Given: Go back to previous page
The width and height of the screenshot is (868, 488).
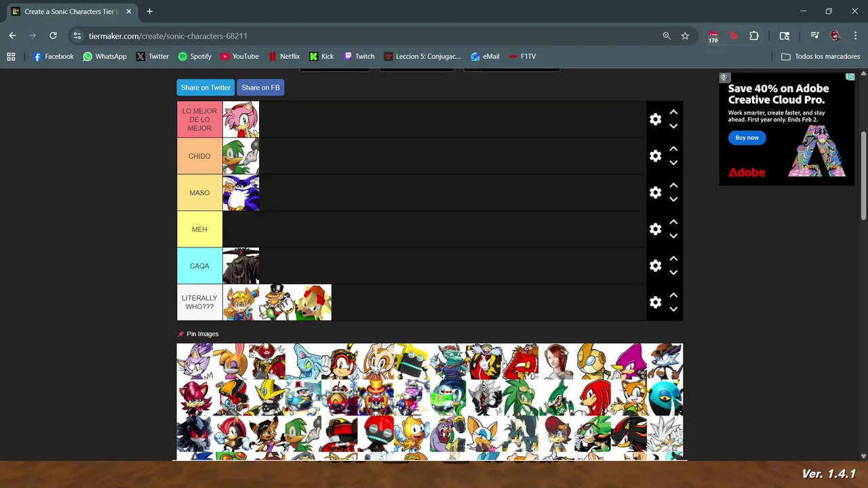Looking at the screenshot, I should [x=12, y=36].
